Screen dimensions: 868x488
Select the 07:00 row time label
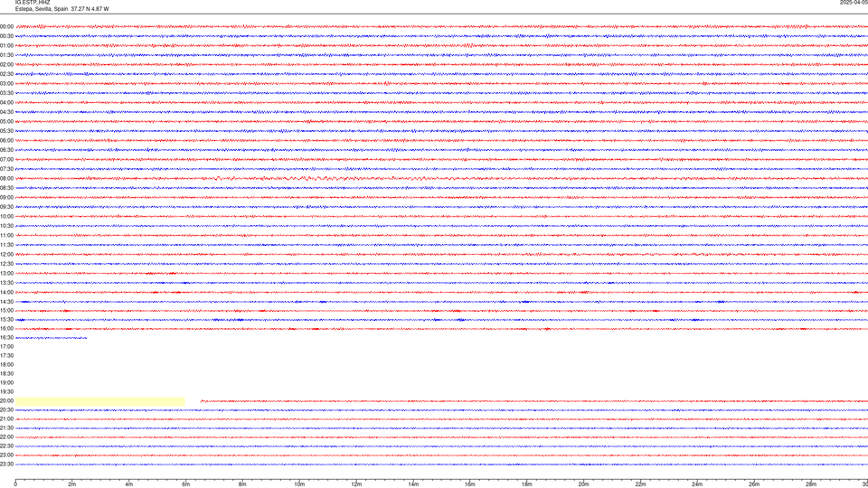click(x=6, y=159)
